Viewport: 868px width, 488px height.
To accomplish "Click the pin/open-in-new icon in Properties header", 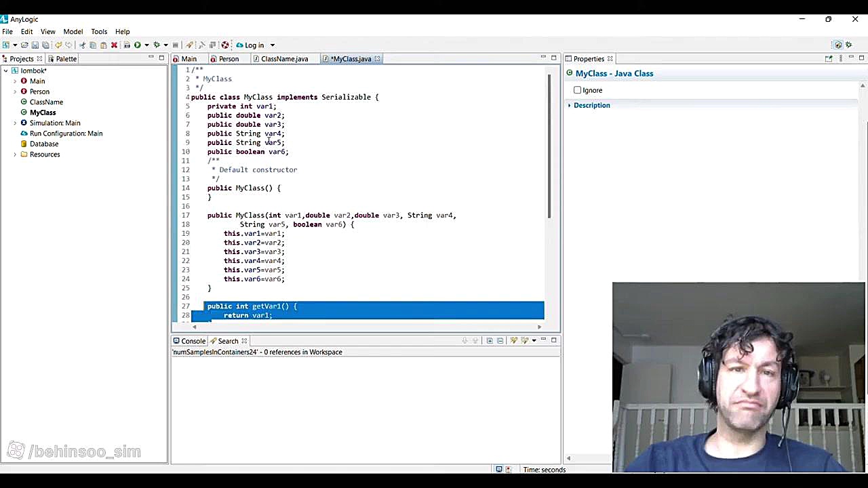I will (x=829, y=59).
